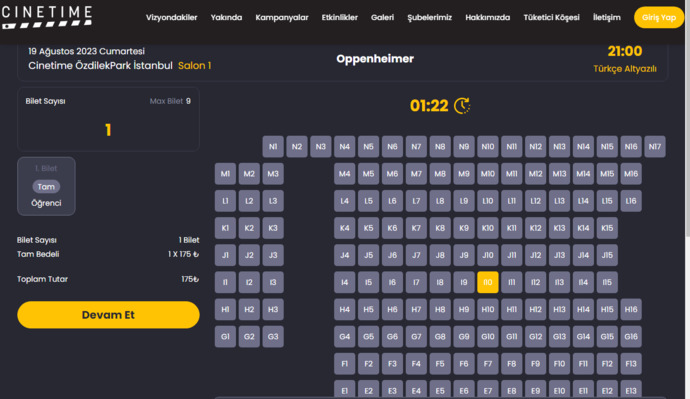This screenshot has width=690, height=399.
Task: Select seat H16
Action: pos(631,309)
